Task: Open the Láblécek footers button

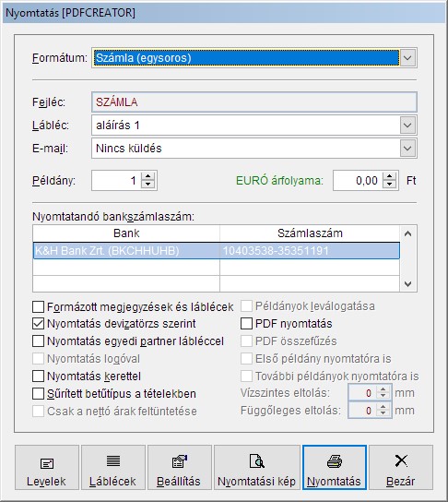Action: [113, 468]
